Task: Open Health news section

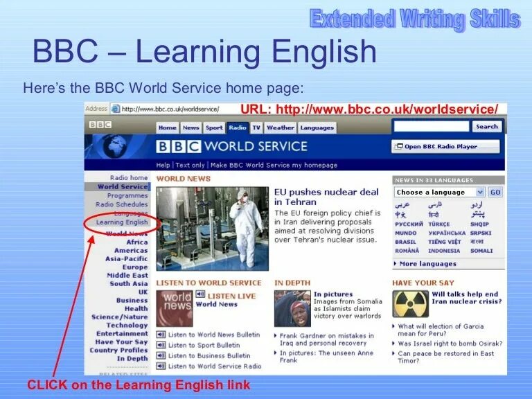Action: [136, 309]
